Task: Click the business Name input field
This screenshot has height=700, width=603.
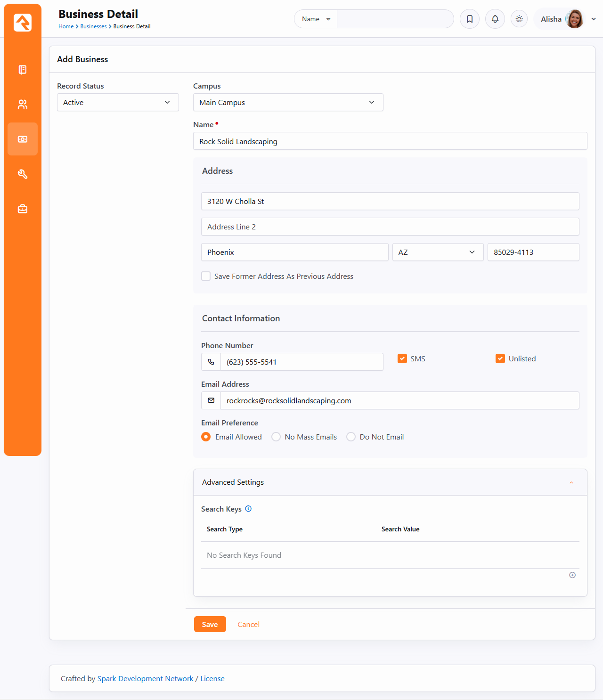Action: pos(390,141)
